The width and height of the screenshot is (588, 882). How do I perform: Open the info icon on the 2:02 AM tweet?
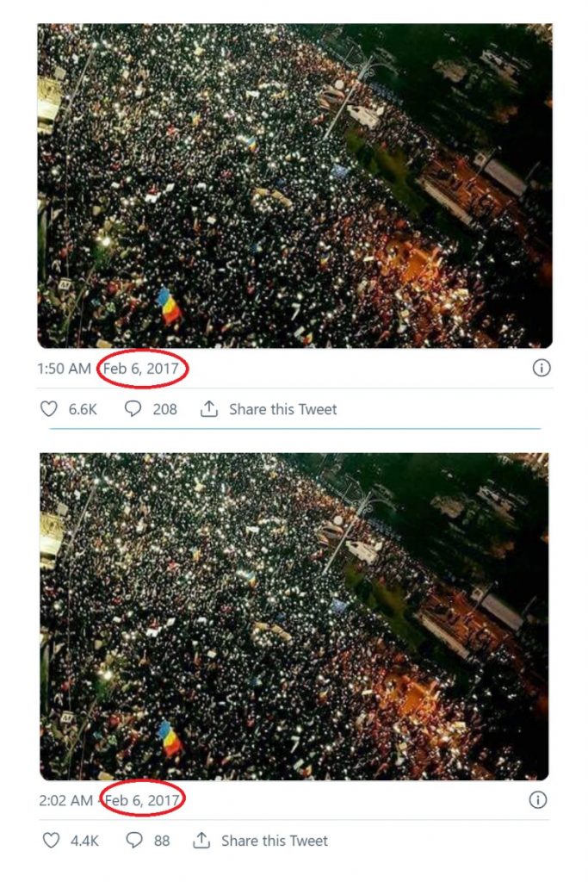[538, 800]
